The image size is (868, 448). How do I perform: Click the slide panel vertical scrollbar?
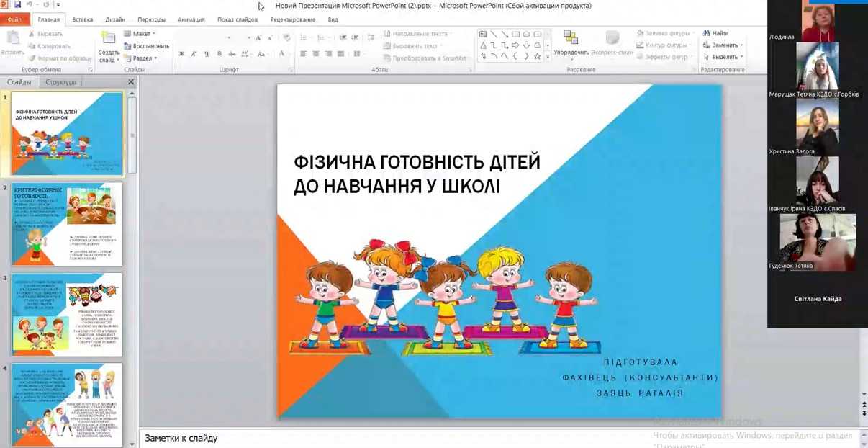pos(132,216)
